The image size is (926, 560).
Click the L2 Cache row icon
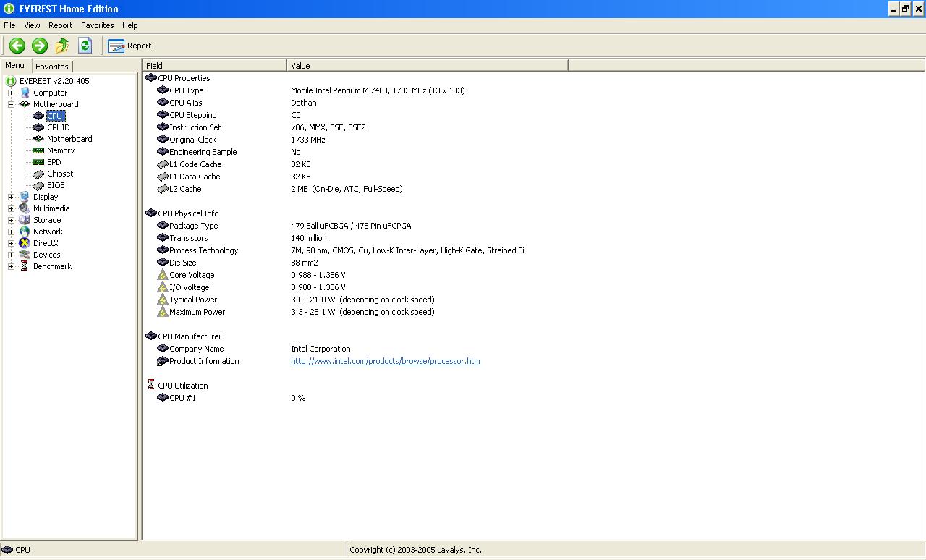point(163,189)
